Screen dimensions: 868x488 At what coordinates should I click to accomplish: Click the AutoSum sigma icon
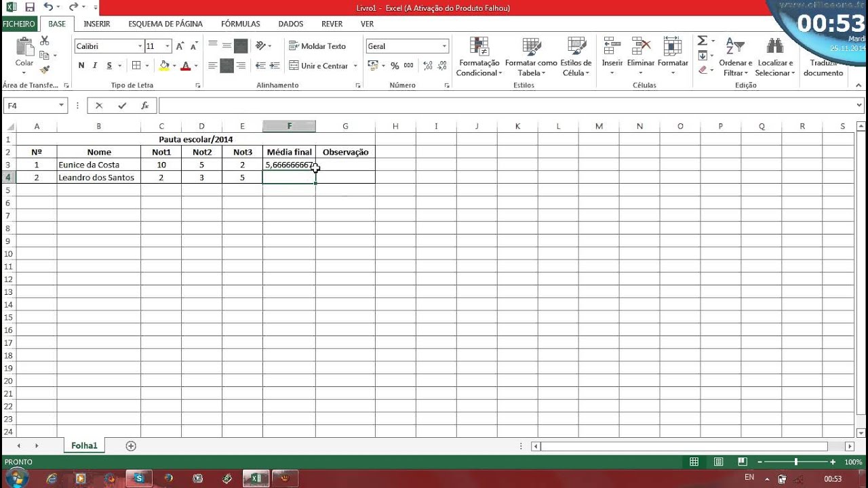click(x=703, y=41)
